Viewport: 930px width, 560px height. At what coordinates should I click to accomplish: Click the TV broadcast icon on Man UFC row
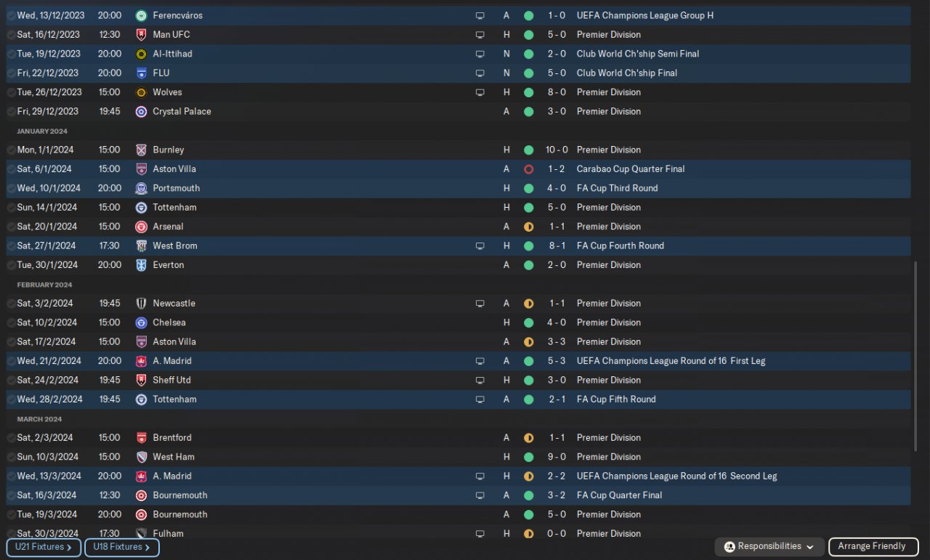(x=480, y=35)
